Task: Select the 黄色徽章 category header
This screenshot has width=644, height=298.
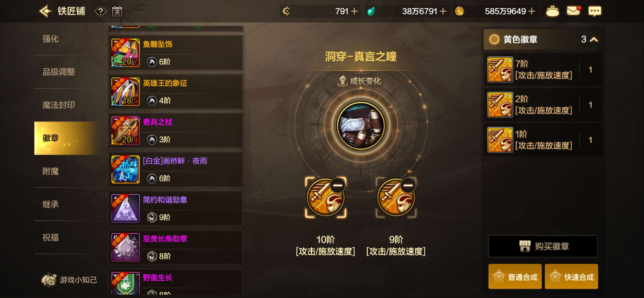Action: [542, 39]
